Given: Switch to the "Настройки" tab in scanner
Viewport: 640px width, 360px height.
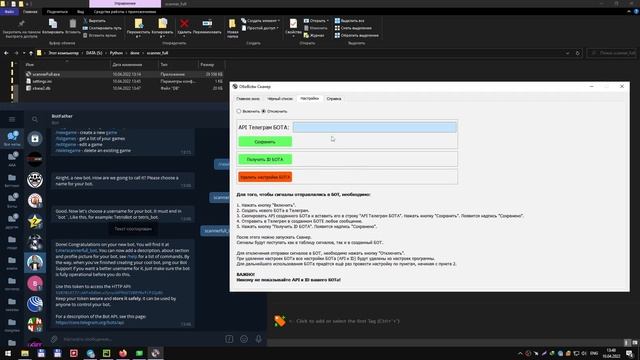Looking at the screenshot, I should tap(309, 98).
